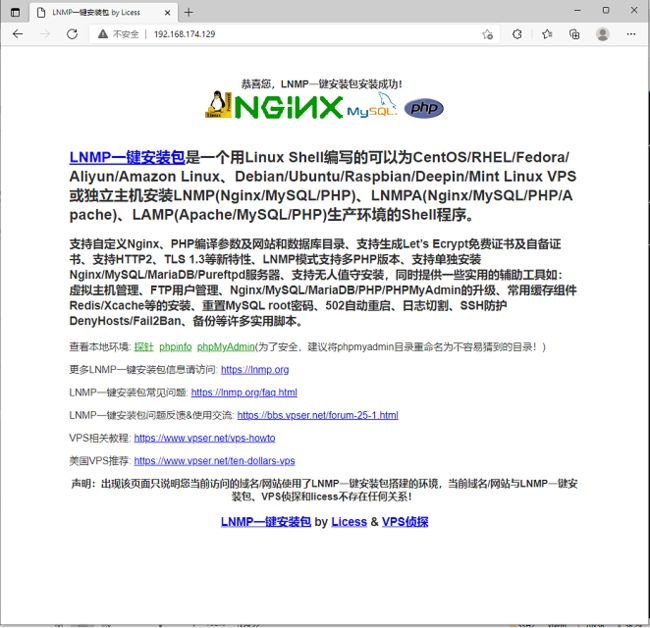
Task: Click the php logo image
Action: (424, 108)
